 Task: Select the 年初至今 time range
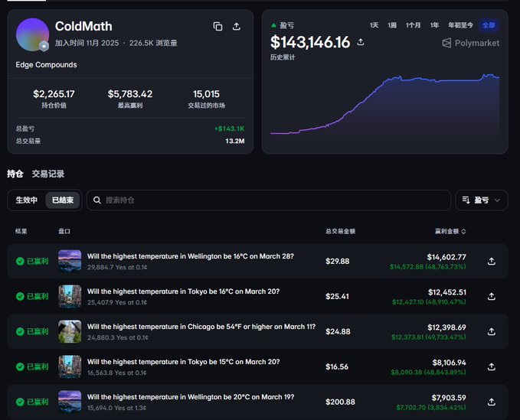[460, 25]
